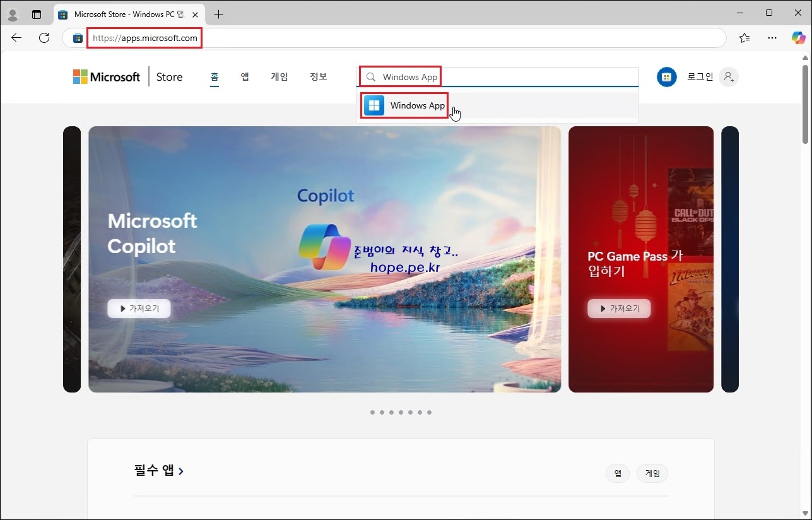Select the last carousel page dot

coord(429,412)
